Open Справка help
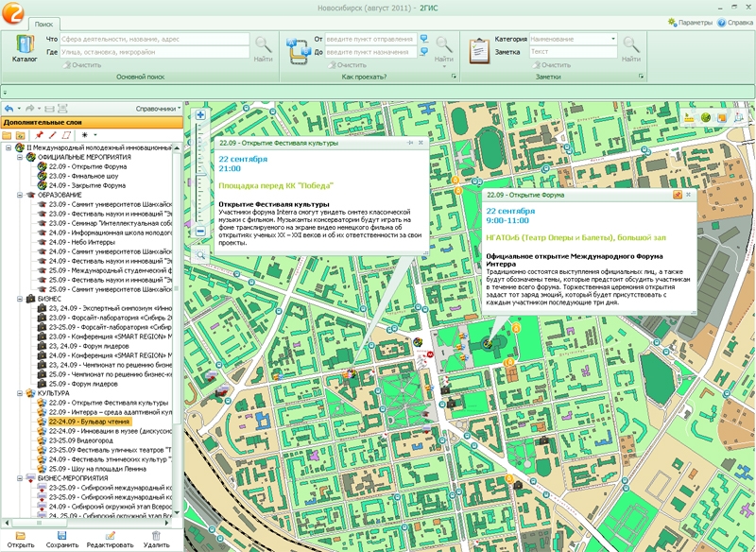This screenshot has height=552, width=756. tap(735, 23)
